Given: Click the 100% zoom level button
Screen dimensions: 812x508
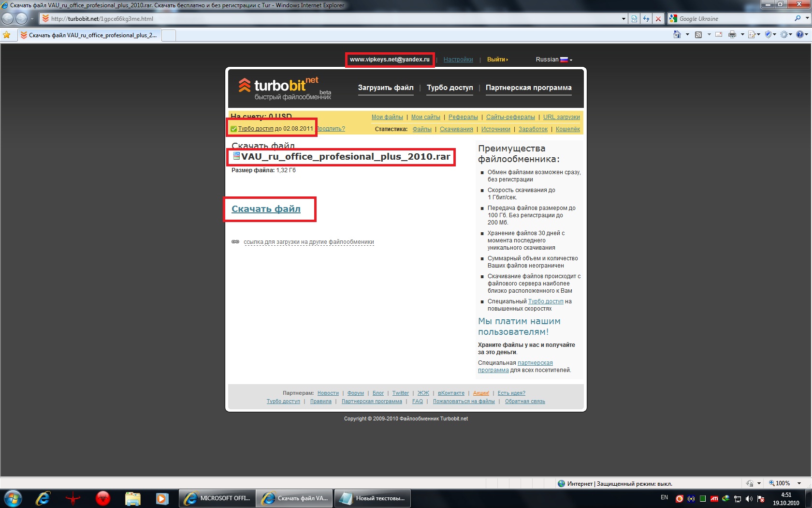Looking at the screenshot, I should [780, 483].
